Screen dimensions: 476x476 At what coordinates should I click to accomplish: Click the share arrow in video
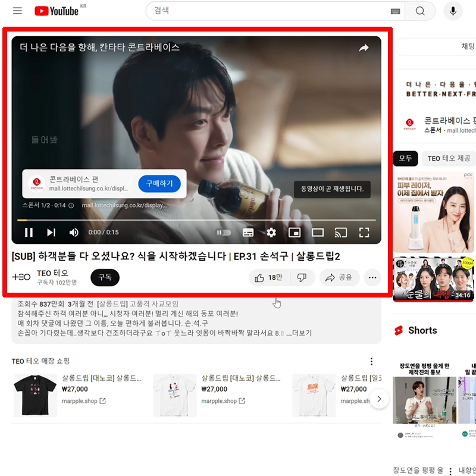(364, 48)
